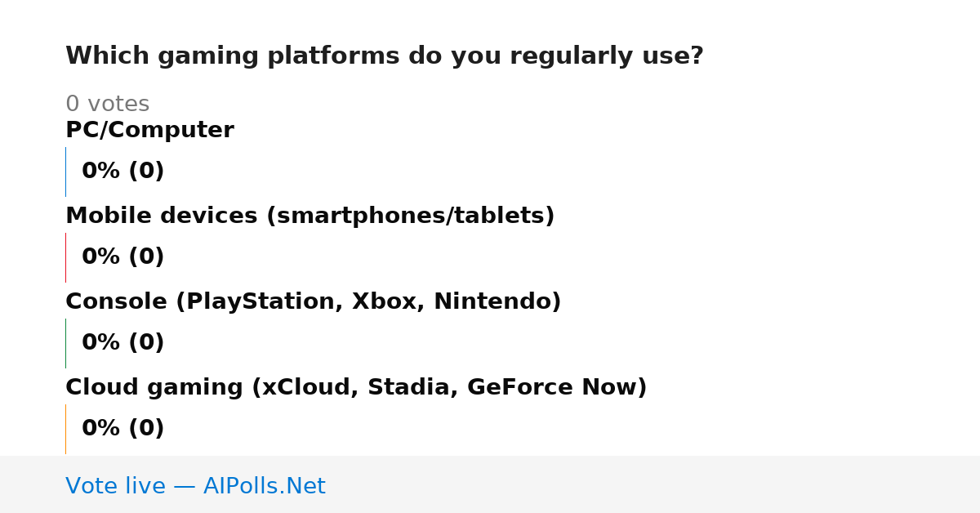This screenshot has width=980, height=513.
Task: Click the blue PC/Computer result bar
Action: pos(65,172)
